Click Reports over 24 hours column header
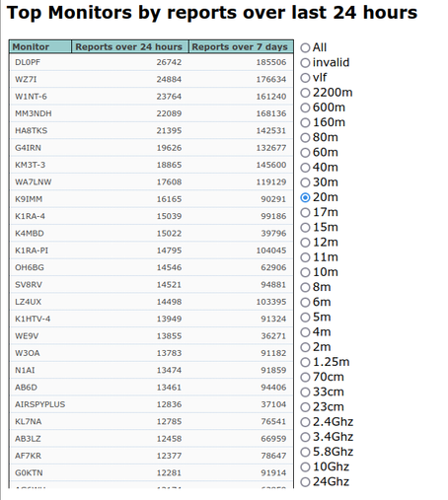 (x=130, y=47)
